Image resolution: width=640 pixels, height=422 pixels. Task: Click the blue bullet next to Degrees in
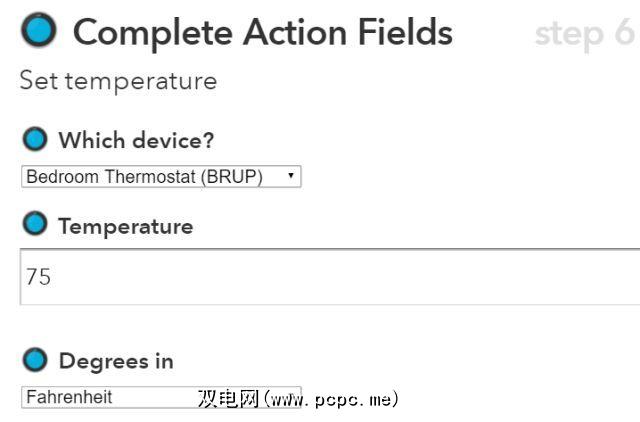click(35, 360)
